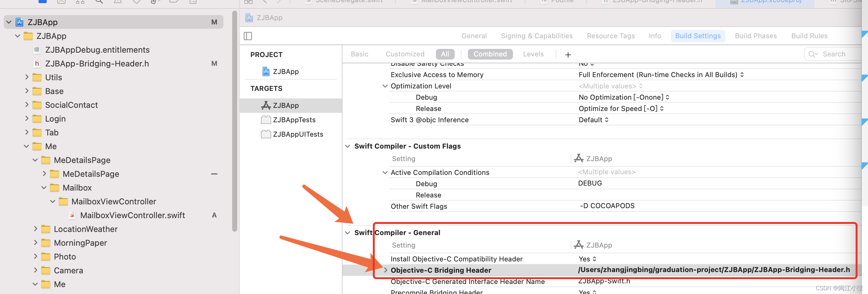
Task: Collapse the MailboxViewController folder
Action: pyautogui.click(x=53, y=202)
